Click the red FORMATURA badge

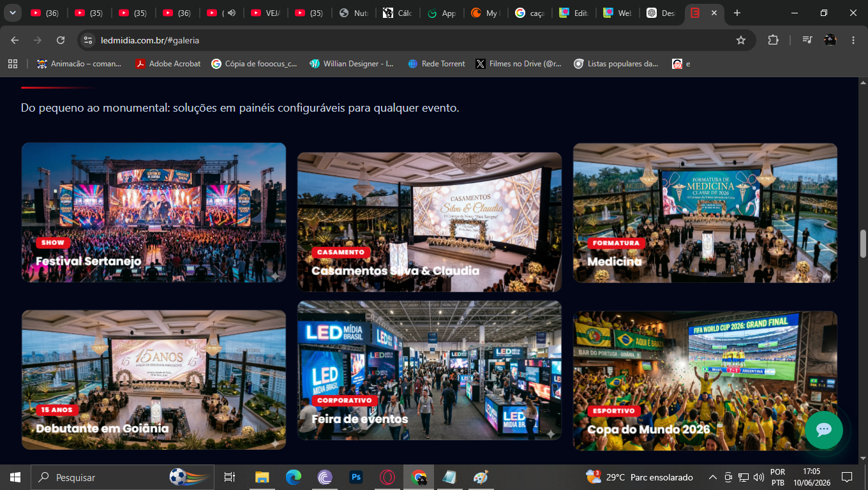616,243
